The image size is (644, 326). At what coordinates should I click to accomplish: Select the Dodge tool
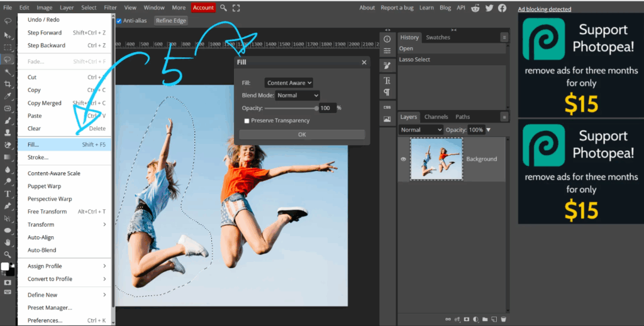8,182
